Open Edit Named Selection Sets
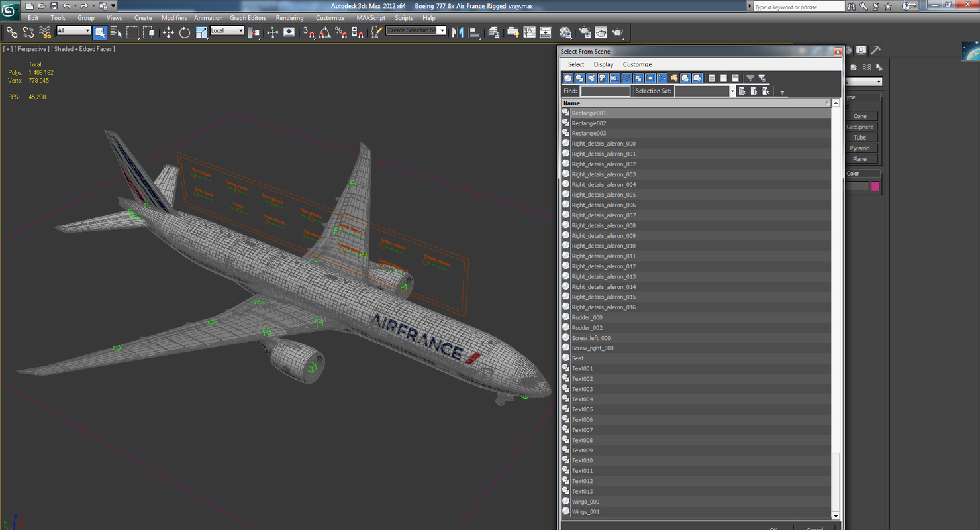Image resolution: width=980 pixels, height=530 pixels. [x=377, y=32]
